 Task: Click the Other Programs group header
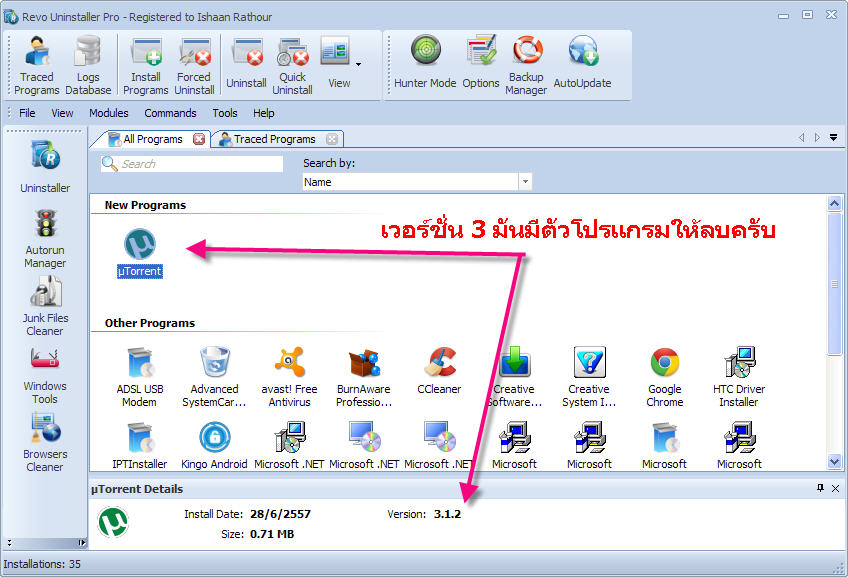click(x=150, y=323)
